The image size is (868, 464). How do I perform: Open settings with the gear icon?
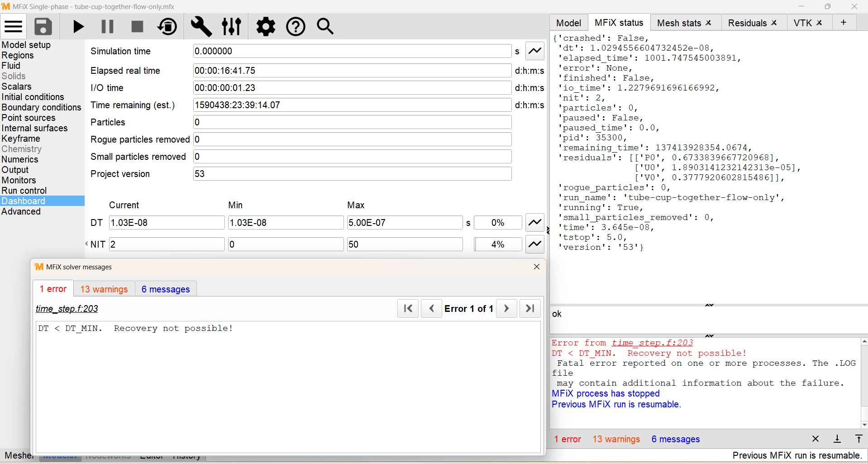pyautogui.click(x=266, y=27)
